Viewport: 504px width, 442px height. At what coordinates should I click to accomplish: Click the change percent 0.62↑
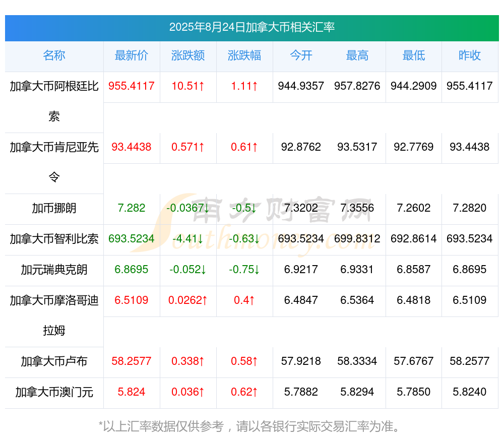pos(244,392)
